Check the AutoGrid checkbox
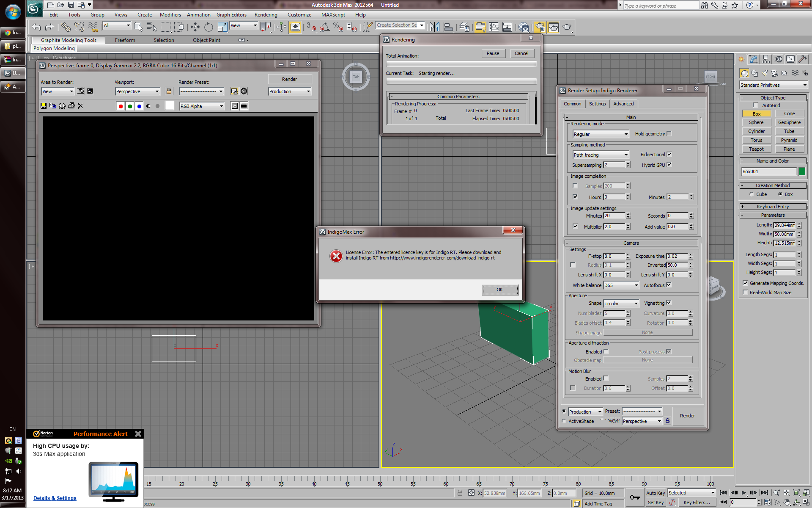This screenshot has width=812, height=508. (x=755, y=105)
